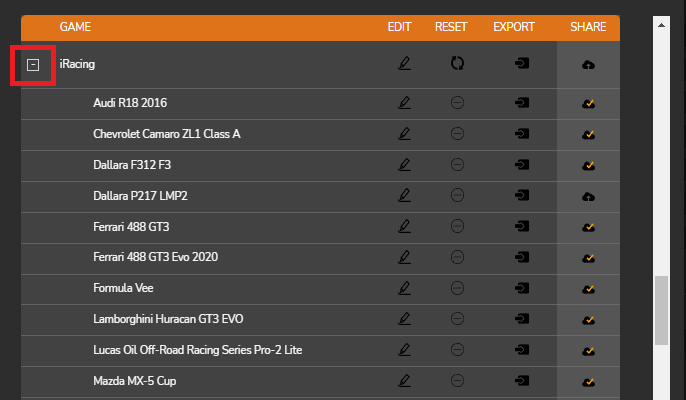
Task: Click reset icon for Mazda MX-5 Cup
Action: (457, 381)
